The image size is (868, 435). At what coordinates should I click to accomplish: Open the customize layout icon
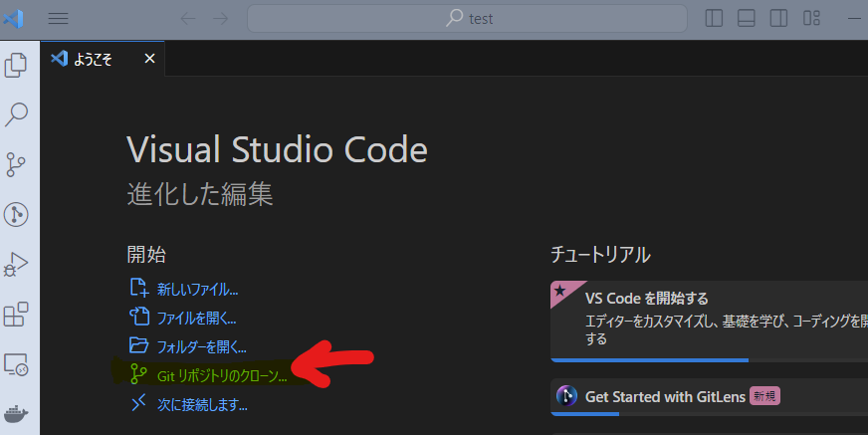click(x=811, y=18)
